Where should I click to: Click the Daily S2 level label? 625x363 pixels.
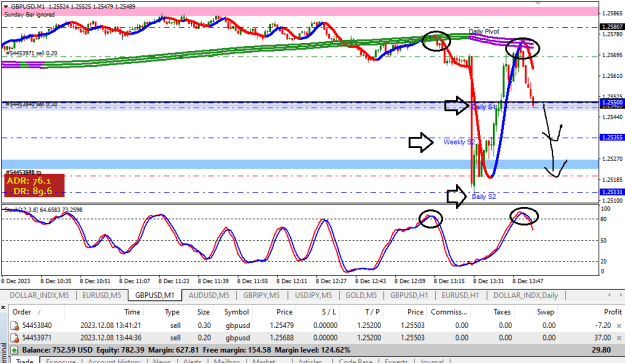coord(483,197)
